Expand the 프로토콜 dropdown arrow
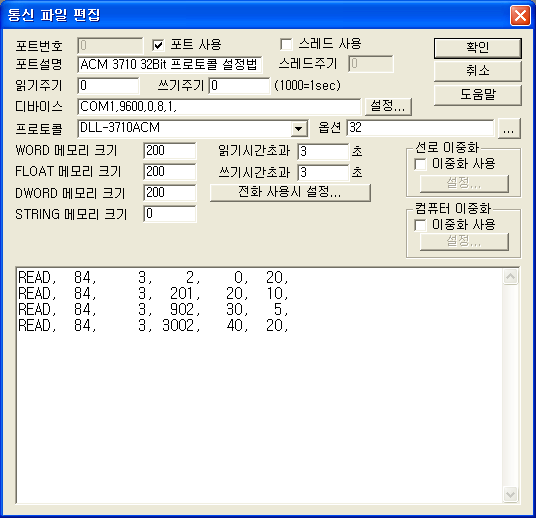The image size is (536, 518). point(299,129)
